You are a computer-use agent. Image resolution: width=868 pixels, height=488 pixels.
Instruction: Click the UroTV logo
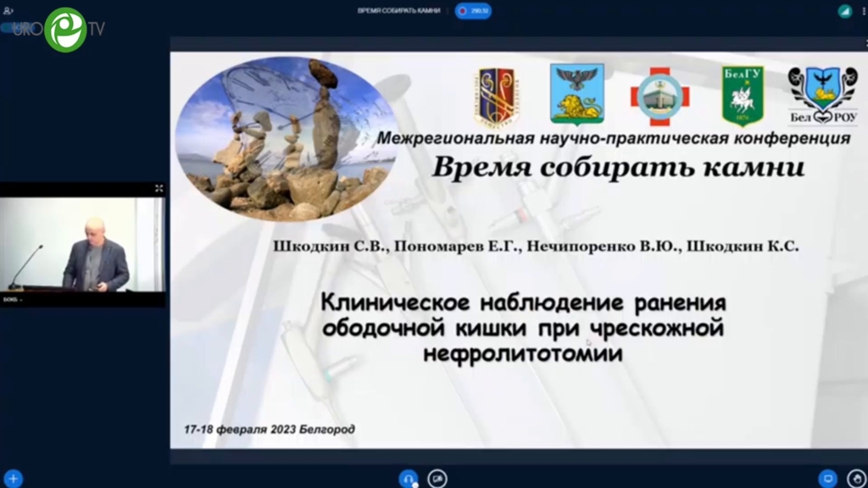pyautogui.click(x=64, y=30)
